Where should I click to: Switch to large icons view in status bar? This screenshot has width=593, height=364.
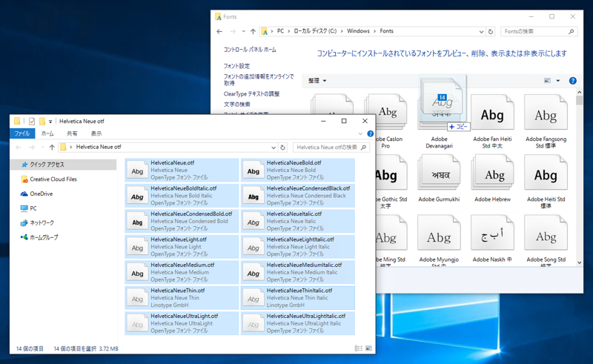pos(368,348)
